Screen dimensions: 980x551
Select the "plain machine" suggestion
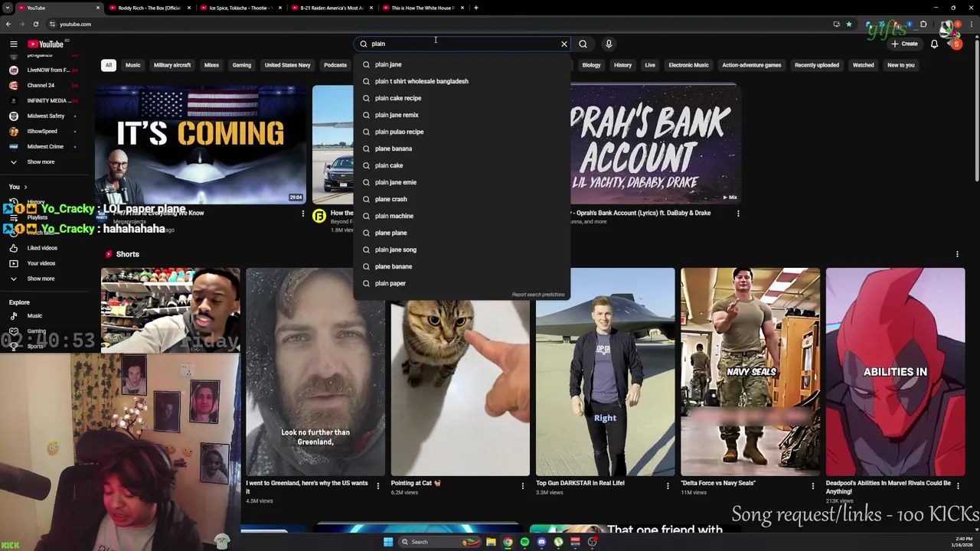[462, 216]
